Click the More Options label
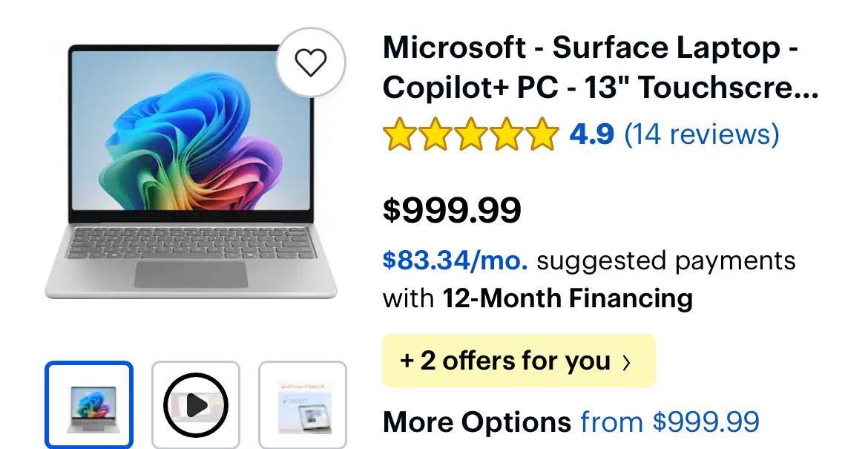The height and width of the screenshot is (449, 868). [x=476, y=422]
